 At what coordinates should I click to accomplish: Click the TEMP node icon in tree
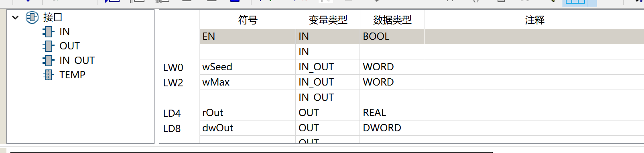(x=48, y=75)
